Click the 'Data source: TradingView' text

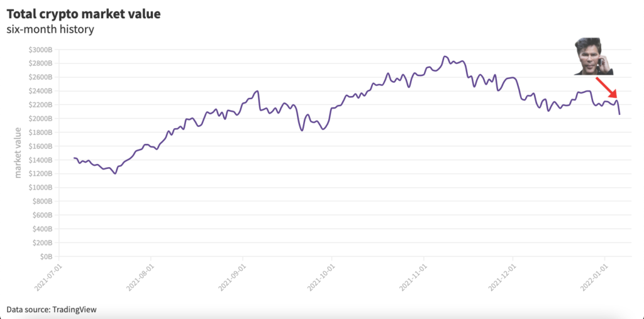52,309
